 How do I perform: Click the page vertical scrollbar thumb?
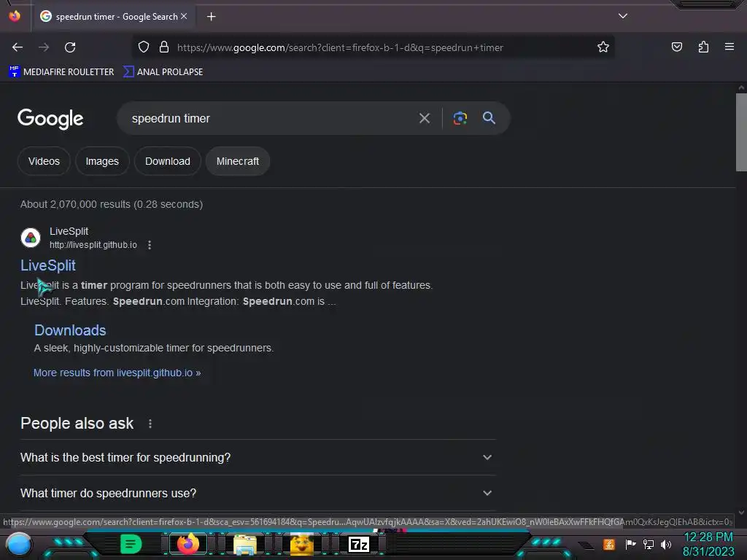point(741,132)
